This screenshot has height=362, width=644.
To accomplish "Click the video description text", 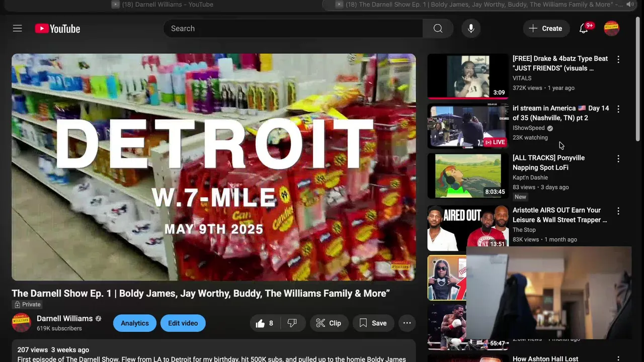I will click(212, 359).
